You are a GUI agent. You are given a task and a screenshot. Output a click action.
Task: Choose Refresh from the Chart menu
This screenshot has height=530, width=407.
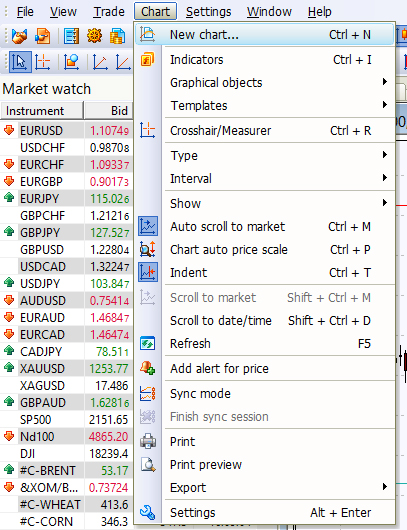pyautogui.click(x=266, y=343)
